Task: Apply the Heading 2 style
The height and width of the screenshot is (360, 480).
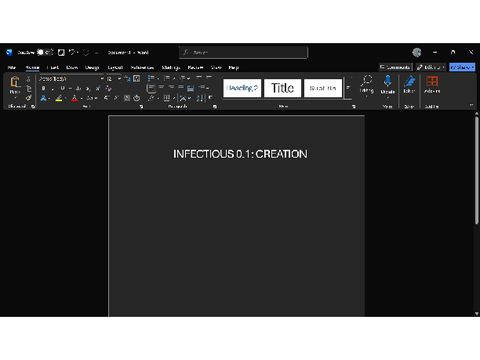Action: tap(242, 88)
